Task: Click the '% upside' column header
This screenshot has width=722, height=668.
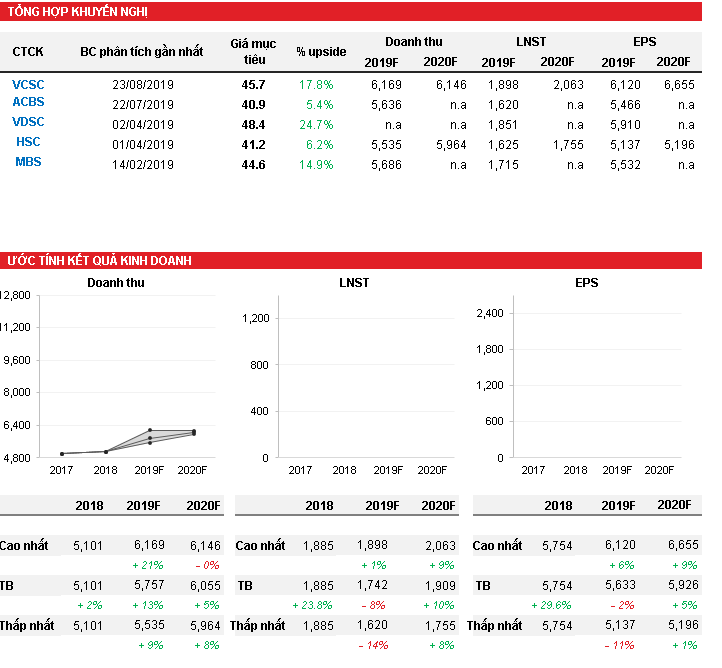Action: click(321, 52)
